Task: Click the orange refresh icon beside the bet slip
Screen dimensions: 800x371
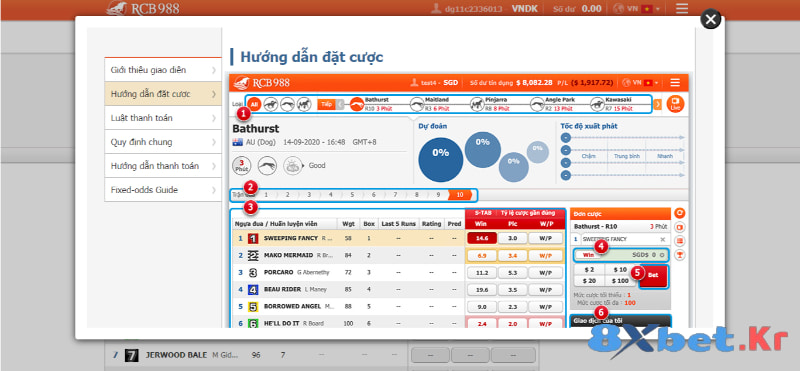Action: tap(680, 213)
